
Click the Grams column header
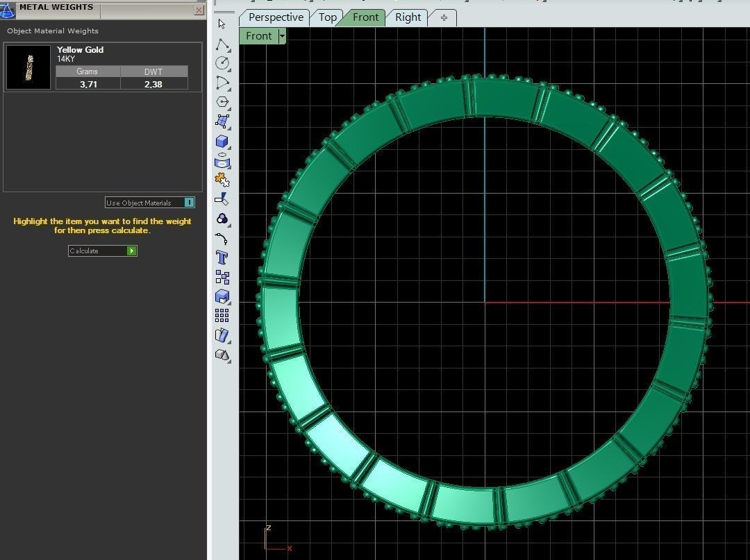pos(87,71)
